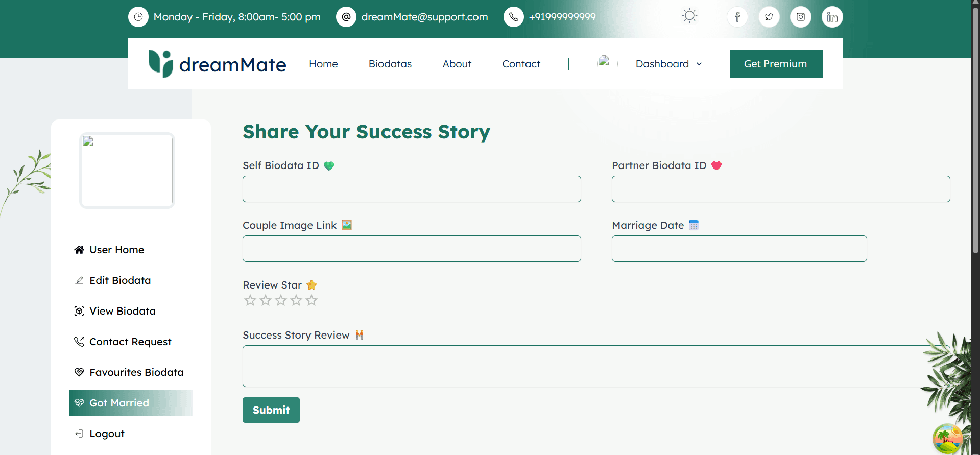980x455 pixels.
Task: Click the calendar emoji by Marriage Date
Action: (694, 225)
